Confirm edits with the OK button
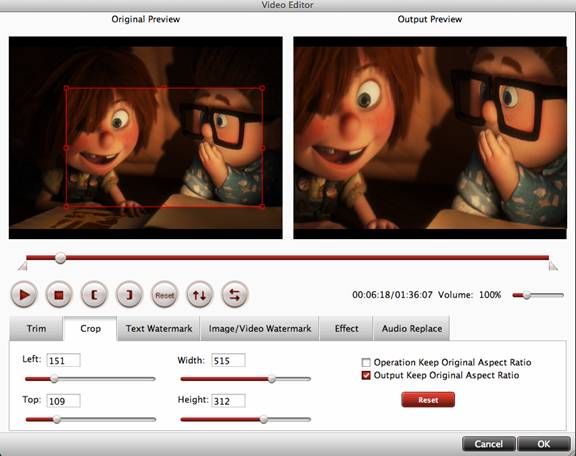 (544, 444)
